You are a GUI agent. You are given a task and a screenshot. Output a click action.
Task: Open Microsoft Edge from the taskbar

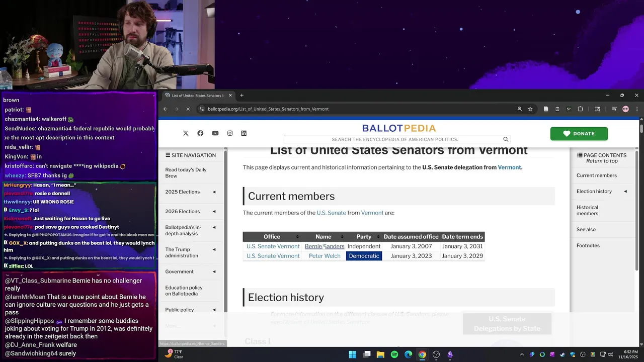point(408,354)
